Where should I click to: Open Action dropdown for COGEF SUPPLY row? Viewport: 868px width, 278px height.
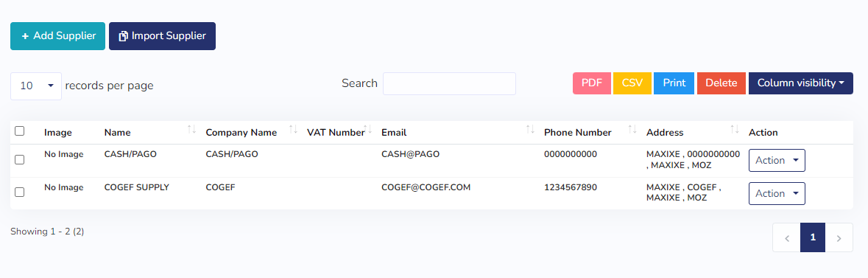[777, 194]
